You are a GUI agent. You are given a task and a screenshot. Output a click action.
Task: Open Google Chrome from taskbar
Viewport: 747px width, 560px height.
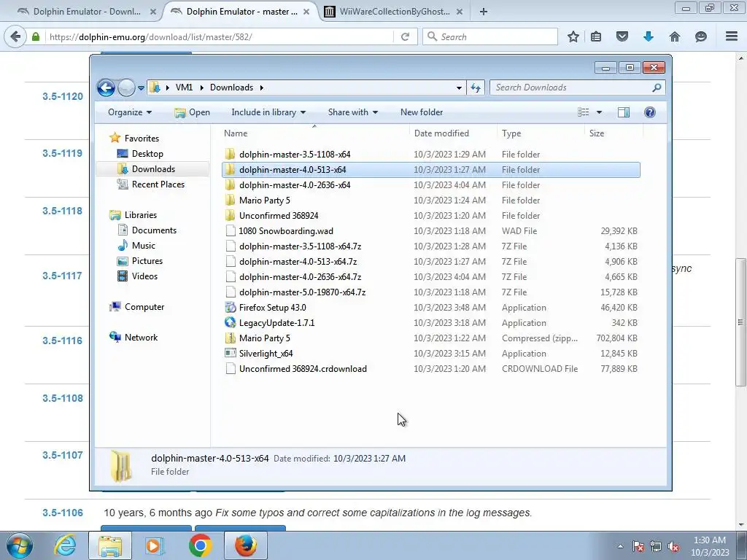(200, 545)
